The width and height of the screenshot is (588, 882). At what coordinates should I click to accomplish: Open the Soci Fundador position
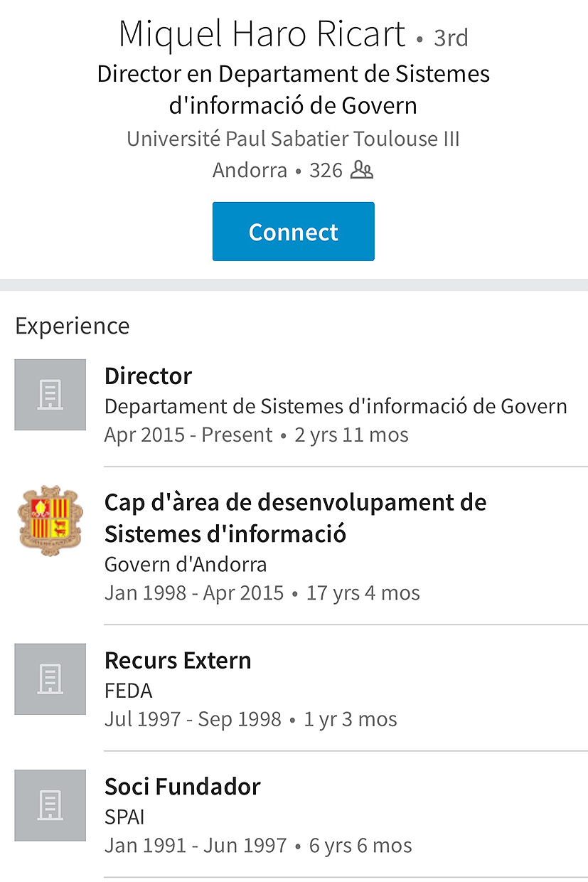(x=183, y=787)
